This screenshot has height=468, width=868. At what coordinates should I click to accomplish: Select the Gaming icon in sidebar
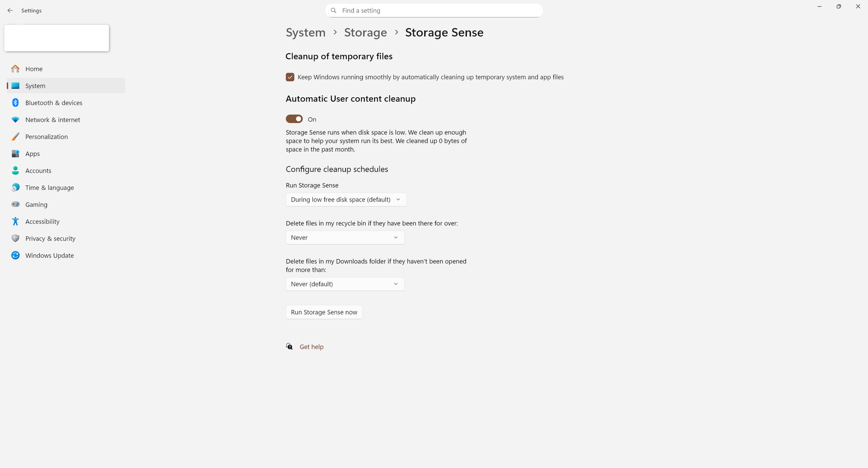(x=15, y=204)
